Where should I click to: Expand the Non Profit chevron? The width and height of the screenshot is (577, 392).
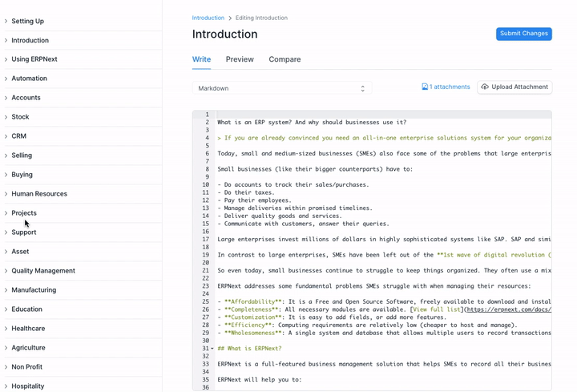click(6, 367)
